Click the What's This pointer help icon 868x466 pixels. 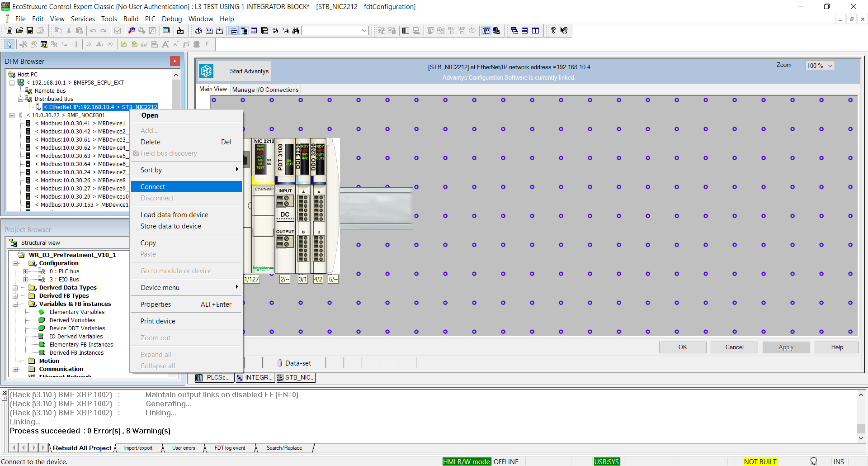(564, 30)
